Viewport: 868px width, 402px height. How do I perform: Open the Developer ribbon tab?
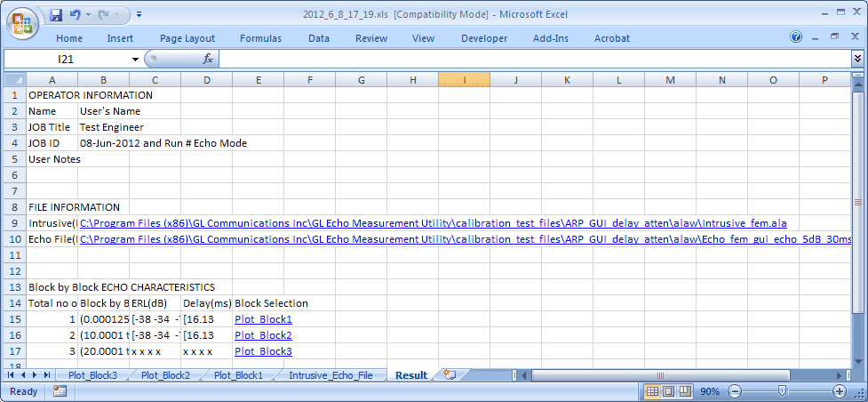[x=484, y=38]
